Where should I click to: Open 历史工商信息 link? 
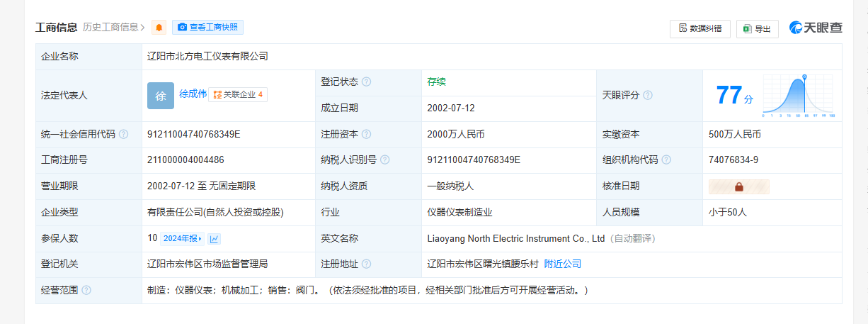click(114, 28)
